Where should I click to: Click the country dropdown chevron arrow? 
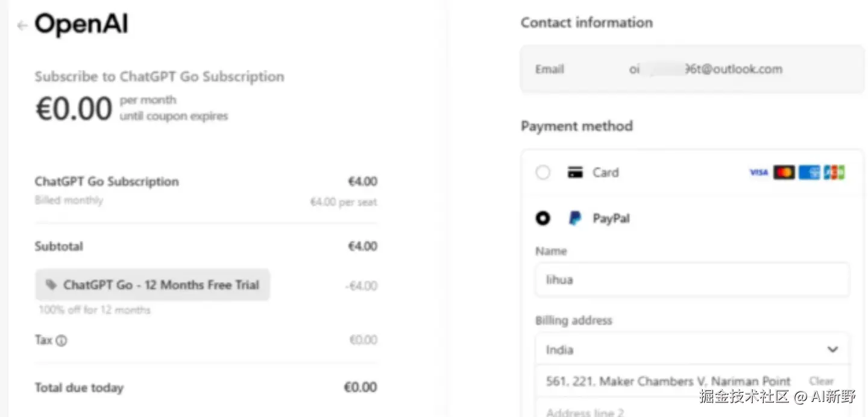click(x=832, y=350)
